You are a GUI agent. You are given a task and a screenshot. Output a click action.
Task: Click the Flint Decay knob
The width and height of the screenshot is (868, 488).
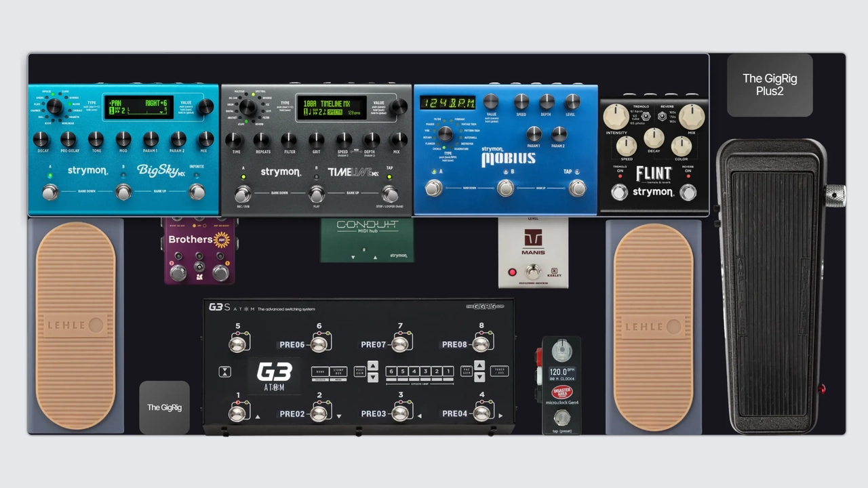[654, 139]
